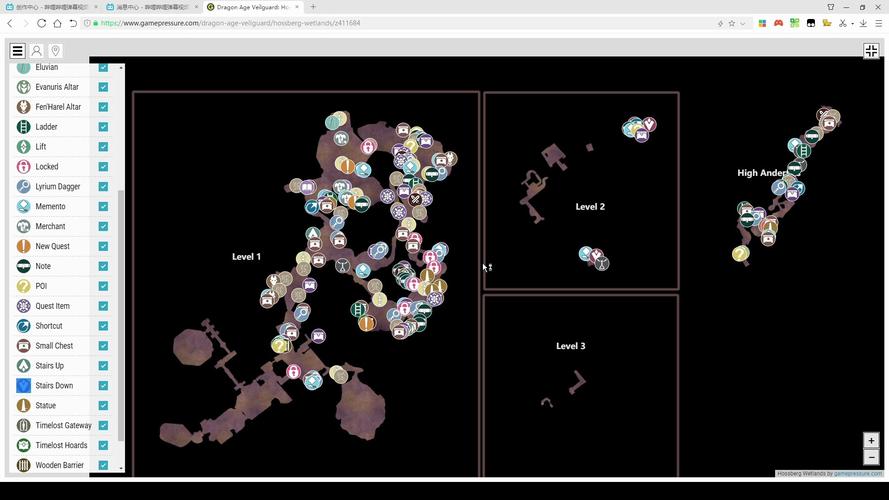Toggle the New Quest checkbox
The image size is (889, 500).
103,246
